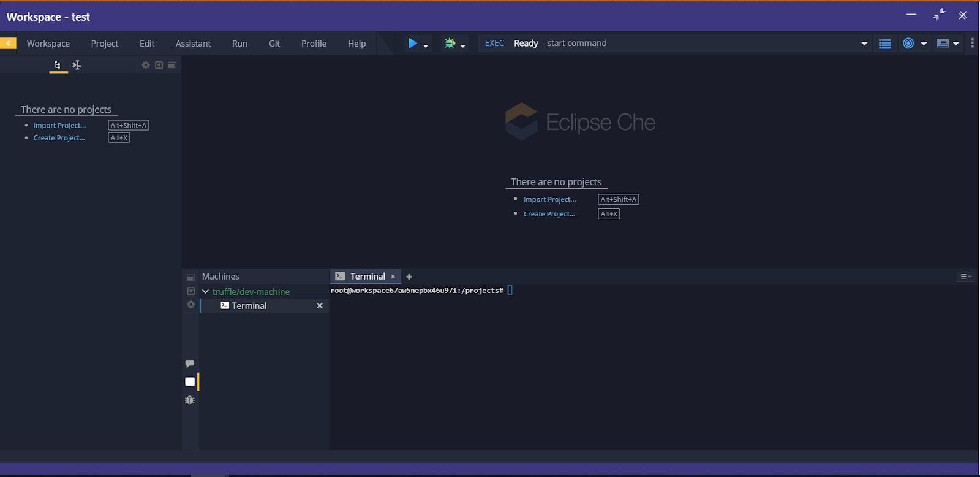The width and height of the screenshot is (980, 477).
Task: Click the Machines panel dropdown box icon
Action: (190, 291)
